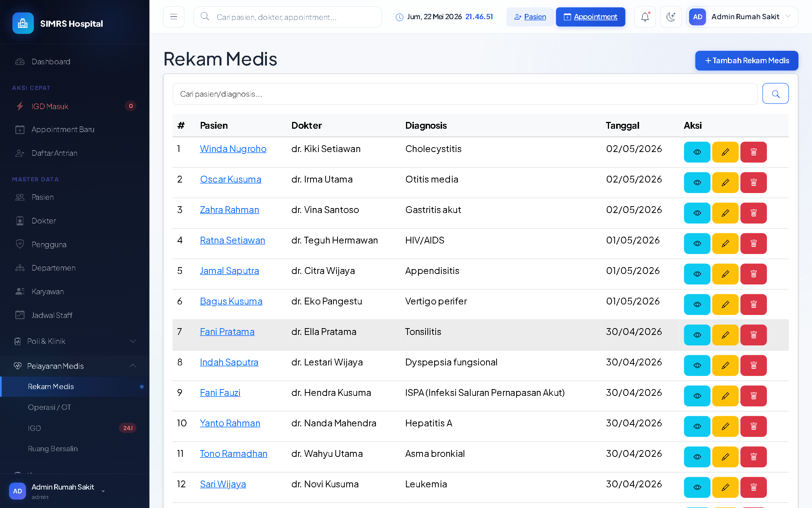Delete Fani Fauzi's ISPA record
Viewport: 812px width, 508px height.
tap(753, 396)
